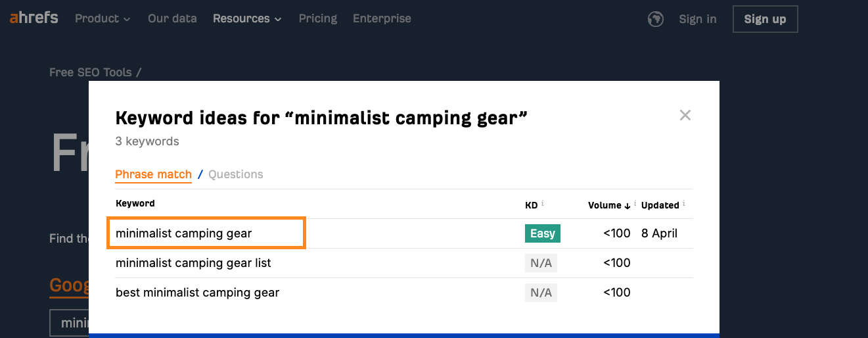The width and height of the screenshot is (868, 338).
Task: Sort by Volume column arrow
Action: [628, 206]
